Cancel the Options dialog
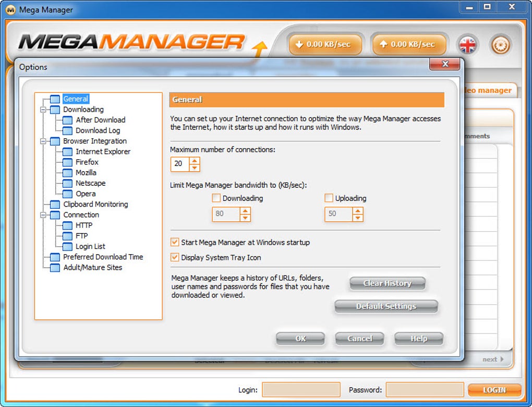The height and width of the screenshot is (407, 532). pos(359,339)
